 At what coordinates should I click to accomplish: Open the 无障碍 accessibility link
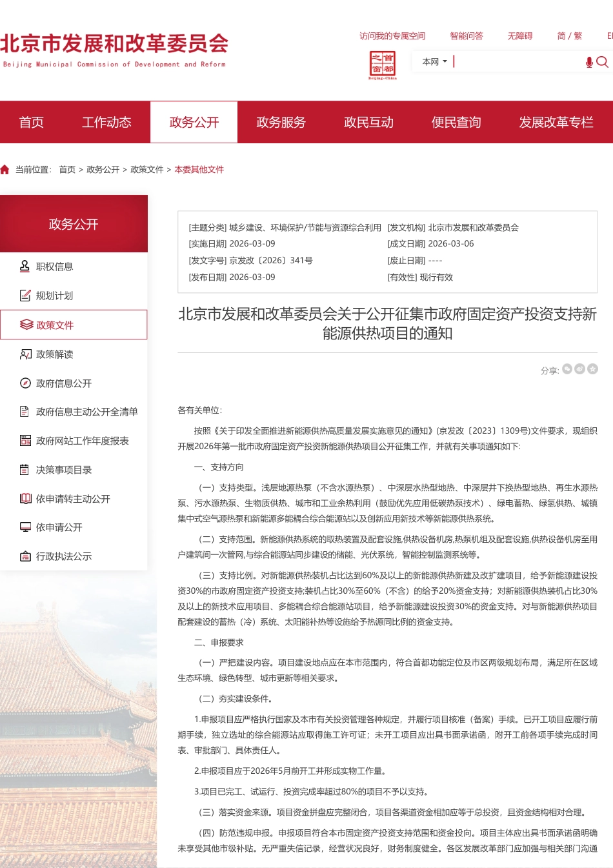pyautogui.click(x=519, y=36)
